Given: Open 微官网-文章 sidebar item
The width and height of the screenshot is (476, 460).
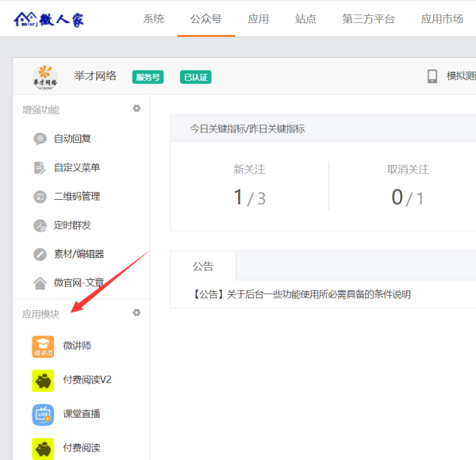Looking at the screenshot, I should [79, 283].
